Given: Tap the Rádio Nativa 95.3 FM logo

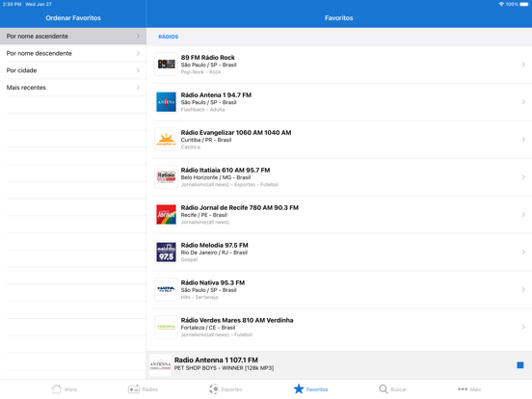Looking at the screenshot, I should click(x=166, y=289).
